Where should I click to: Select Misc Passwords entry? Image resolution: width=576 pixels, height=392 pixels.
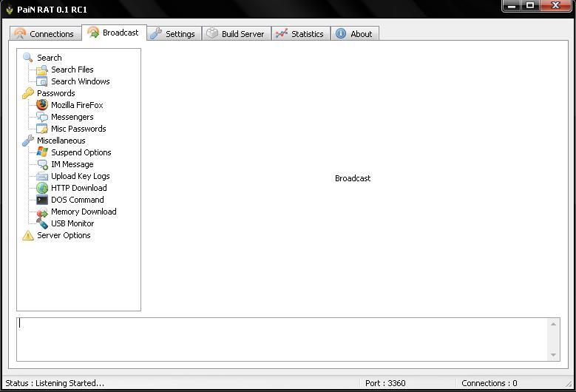tap(78, 129)
